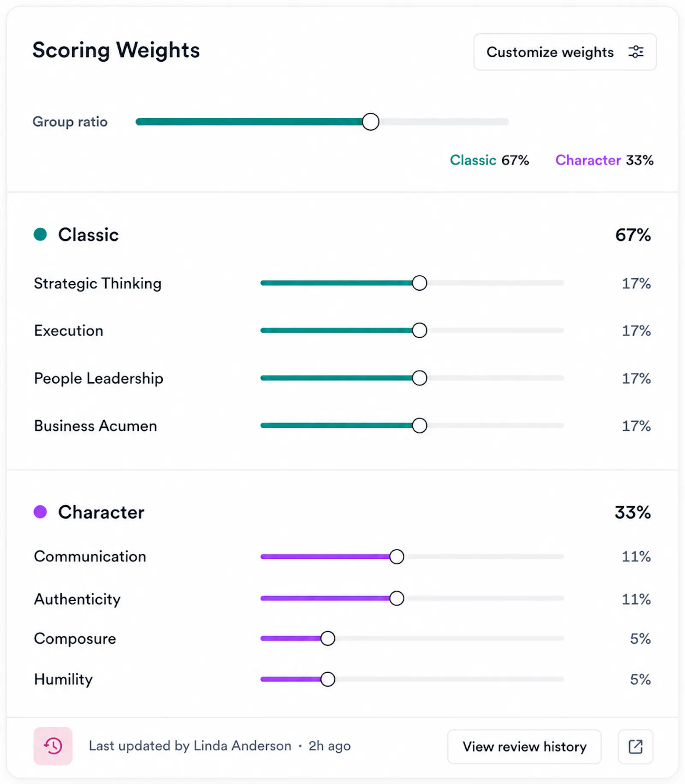Click View review history button
The image size is (685, 784).
524,746
